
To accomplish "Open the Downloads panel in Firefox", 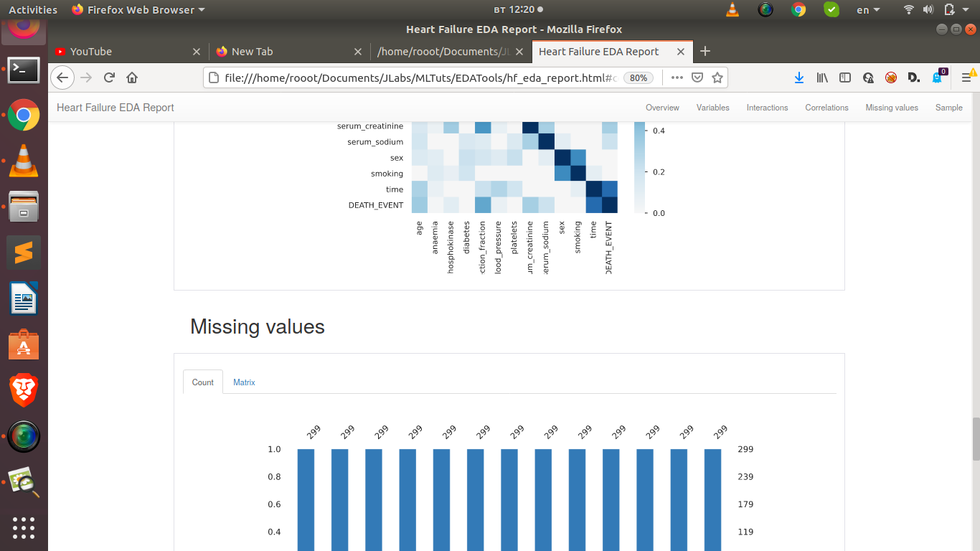I will click(799, 77).
